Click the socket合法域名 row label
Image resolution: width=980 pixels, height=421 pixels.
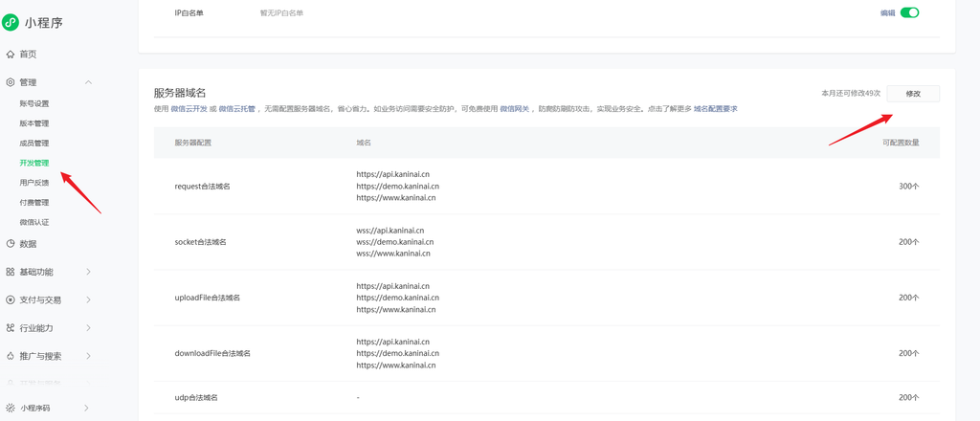pos(201,242)
